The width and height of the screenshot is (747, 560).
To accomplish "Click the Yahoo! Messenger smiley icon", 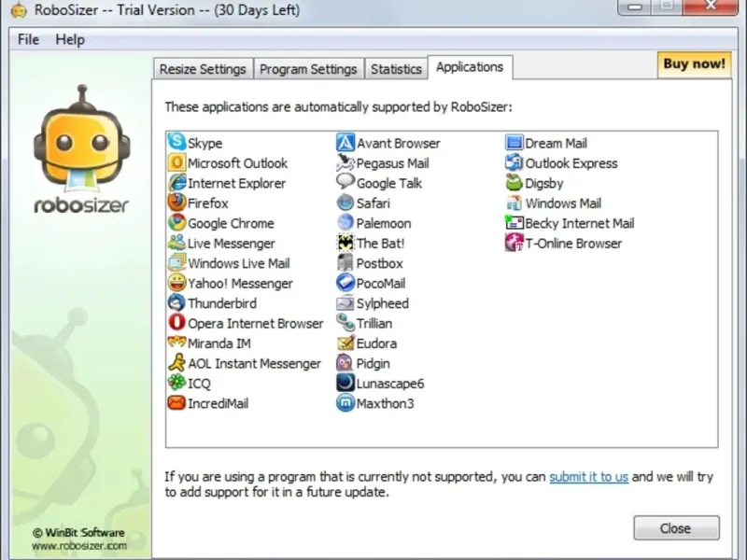I will (176, 283).
